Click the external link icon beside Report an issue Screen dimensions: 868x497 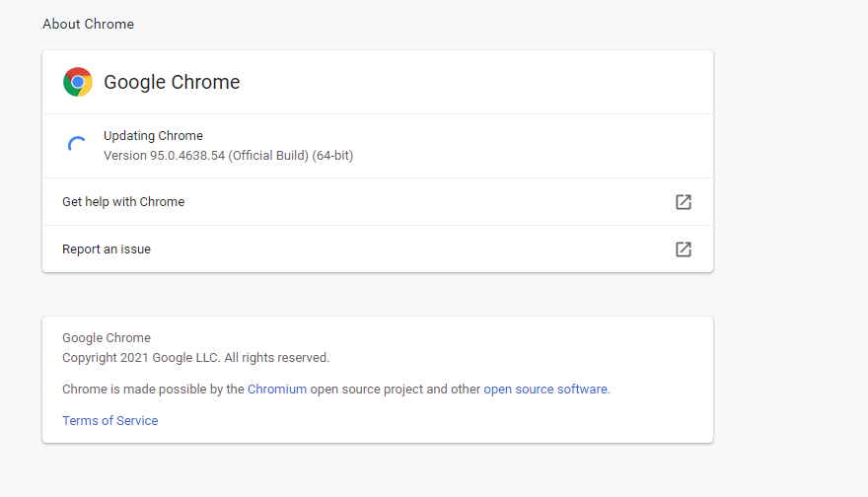(683, 249)
